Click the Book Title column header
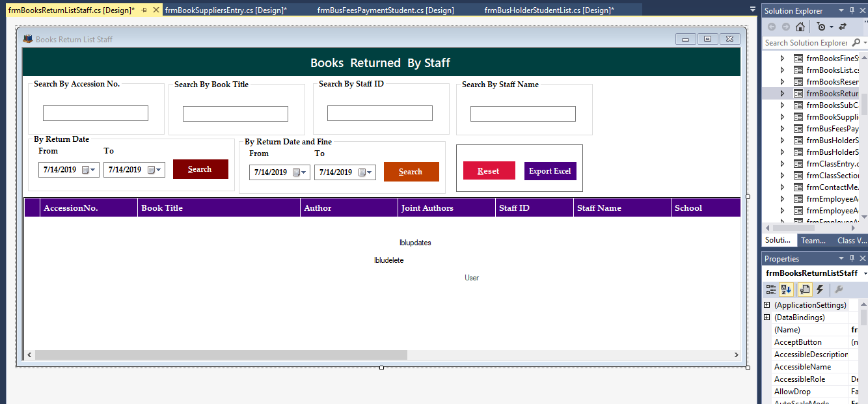Screen dimensions: 868x404 [219, 208]
